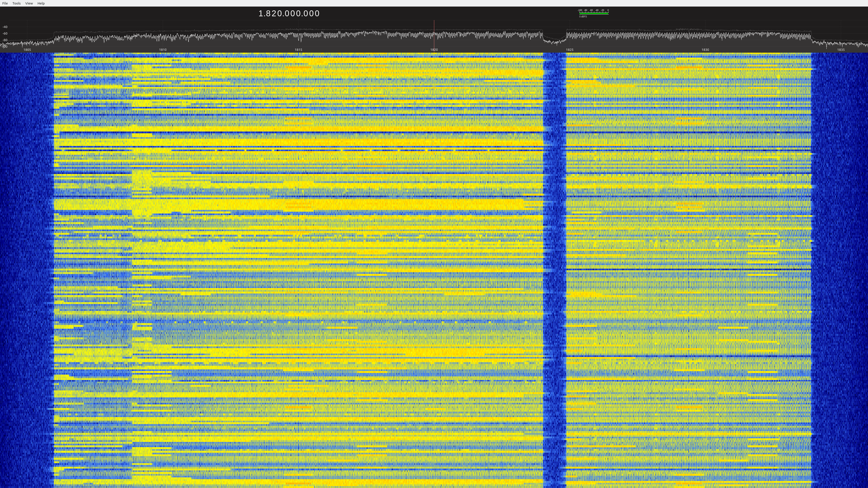Click the leading GHz digit of the frequency display

coord(261,14)
